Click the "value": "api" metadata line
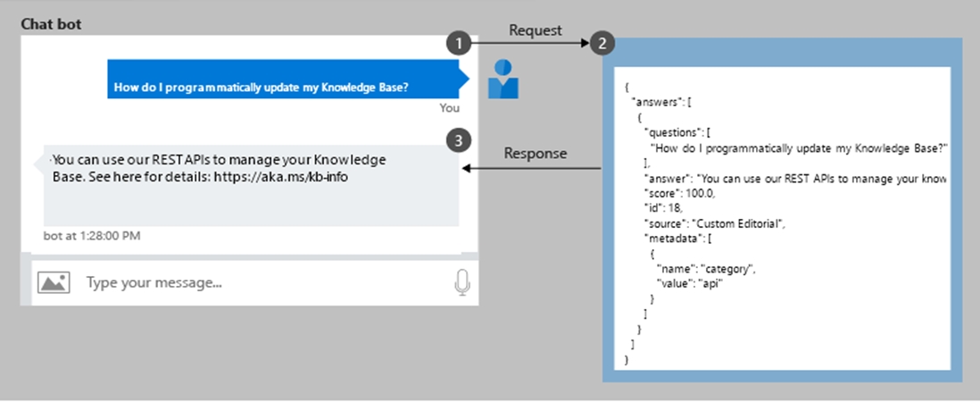The width and height of the screenshot is (980, 403). (688, 282)
